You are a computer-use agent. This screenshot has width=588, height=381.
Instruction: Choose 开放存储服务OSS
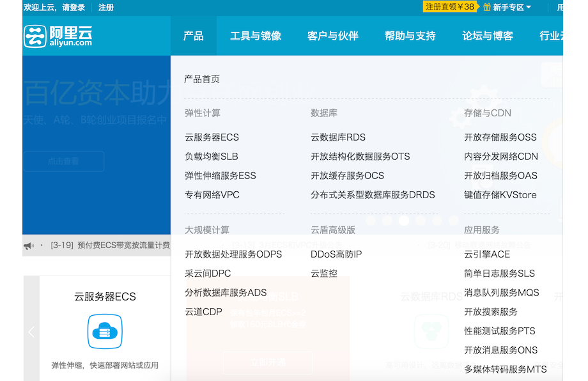tap(500, 137)
